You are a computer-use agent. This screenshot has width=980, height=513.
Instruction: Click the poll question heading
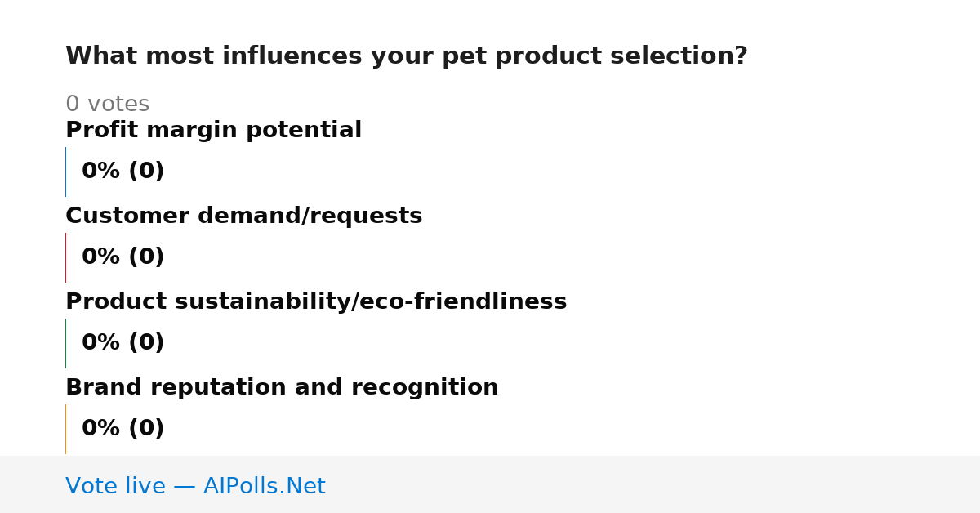click(x=407, y=56)
